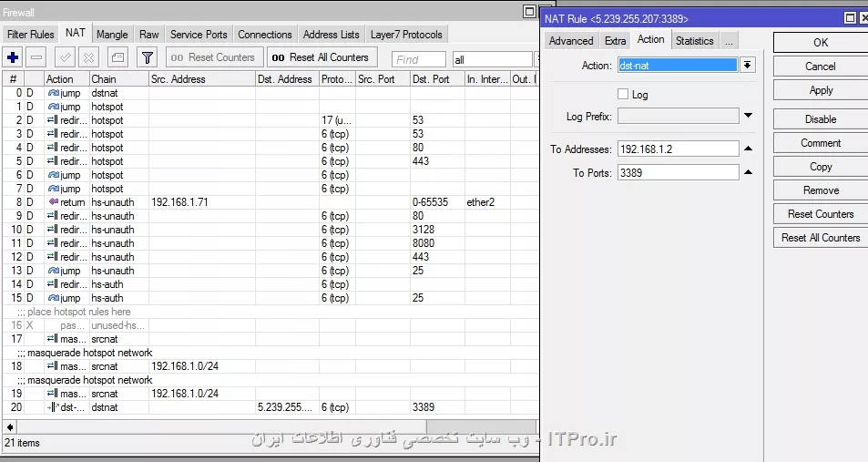Add a new NAT rule with plus icon
Screen dimensions: 868x462
point(13,57)
